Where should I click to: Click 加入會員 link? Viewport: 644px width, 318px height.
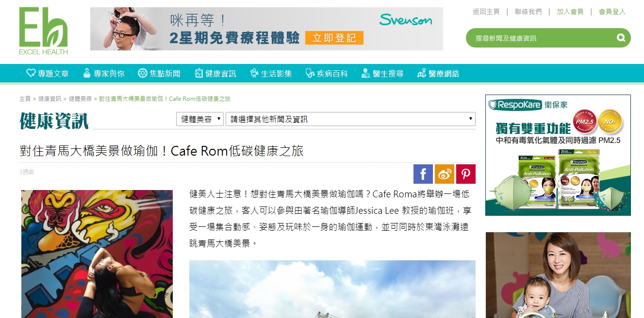tap(570, 12)
